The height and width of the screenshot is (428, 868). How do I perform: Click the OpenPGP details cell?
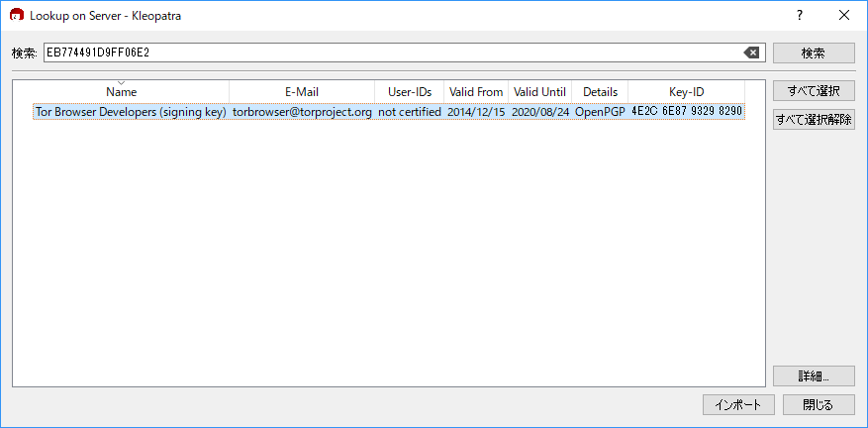(x=600, y=111)
